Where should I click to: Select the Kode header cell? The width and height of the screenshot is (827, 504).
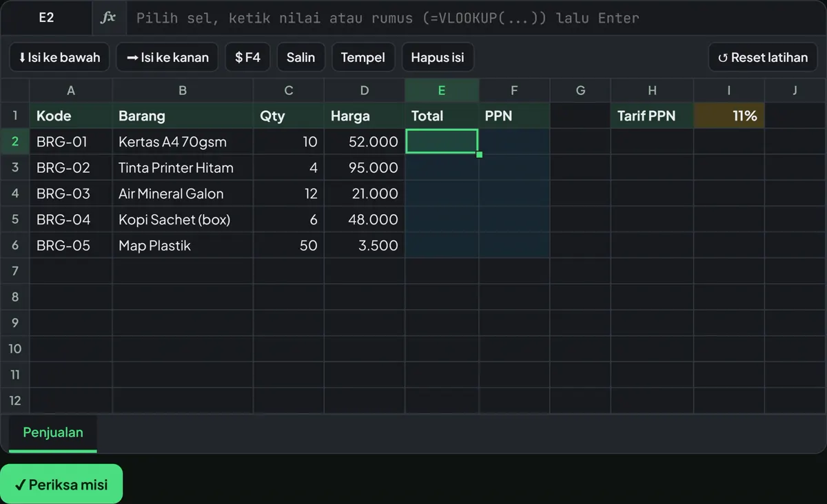(71, 116)
